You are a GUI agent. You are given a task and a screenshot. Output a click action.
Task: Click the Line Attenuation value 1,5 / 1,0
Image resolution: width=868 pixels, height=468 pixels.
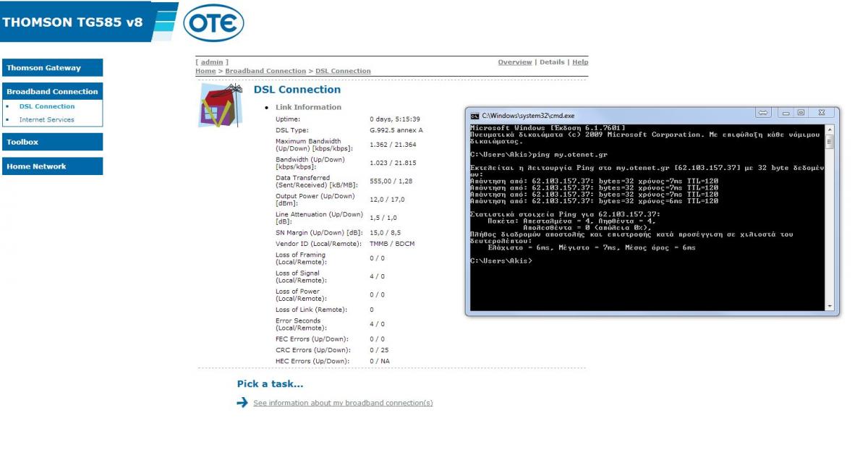(383, 218)
